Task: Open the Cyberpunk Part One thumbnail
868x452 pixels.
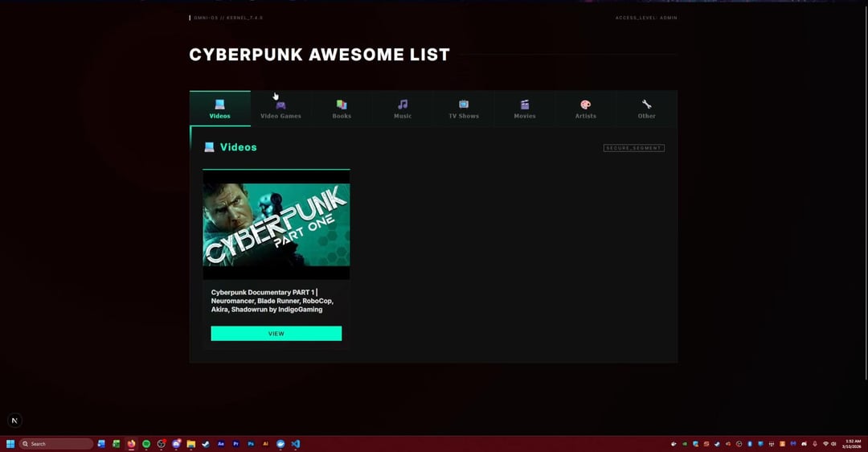Action: coord(276,224)
